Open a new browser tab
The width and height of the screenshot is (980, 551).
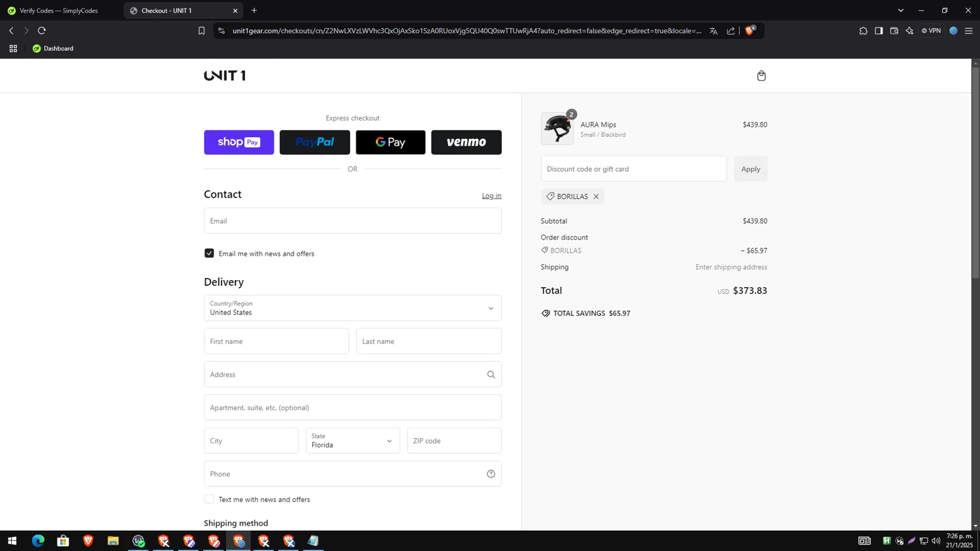(254, 10)
